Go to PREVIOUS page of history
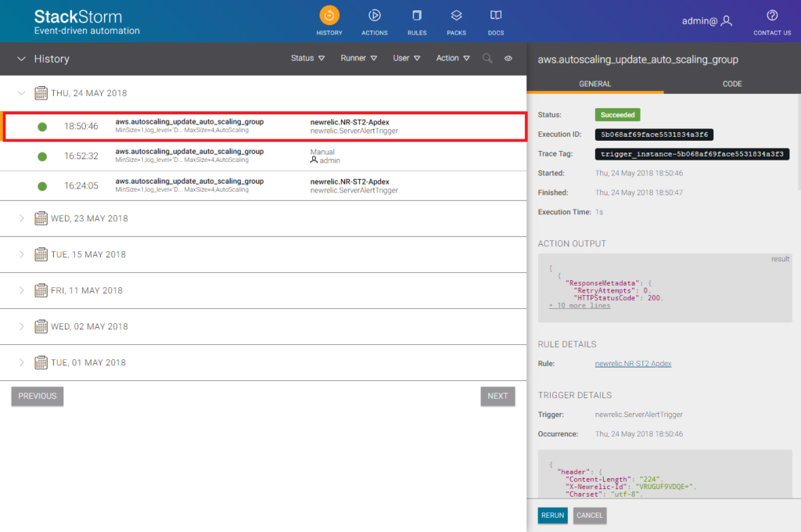Image resolution: width=801 pixels, height=532 pixels. [x=38, y=396]
